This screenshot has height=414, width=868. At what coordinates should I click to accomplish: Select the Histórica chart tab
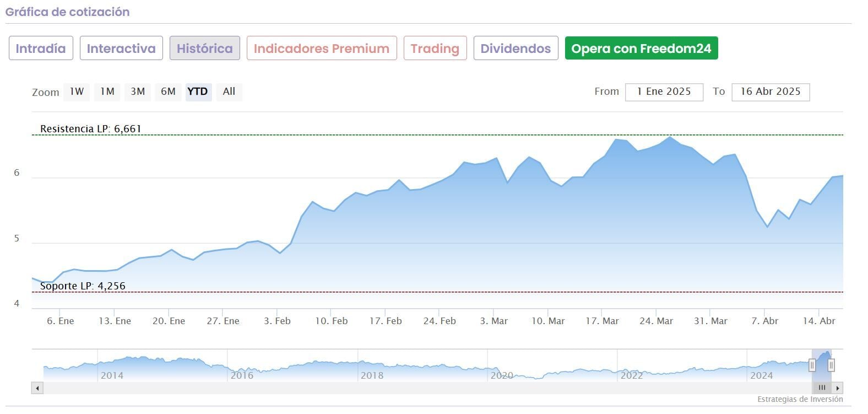tap(205, 49)
